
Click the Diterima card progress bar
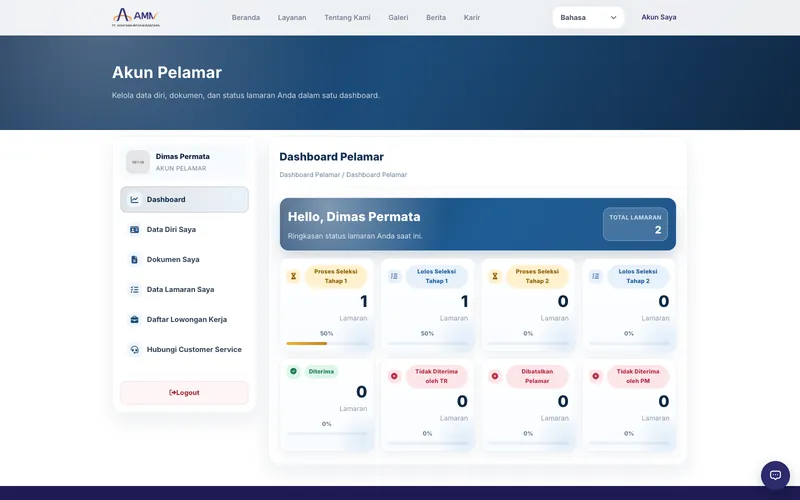pyautogui.click(x=327, y=434)
